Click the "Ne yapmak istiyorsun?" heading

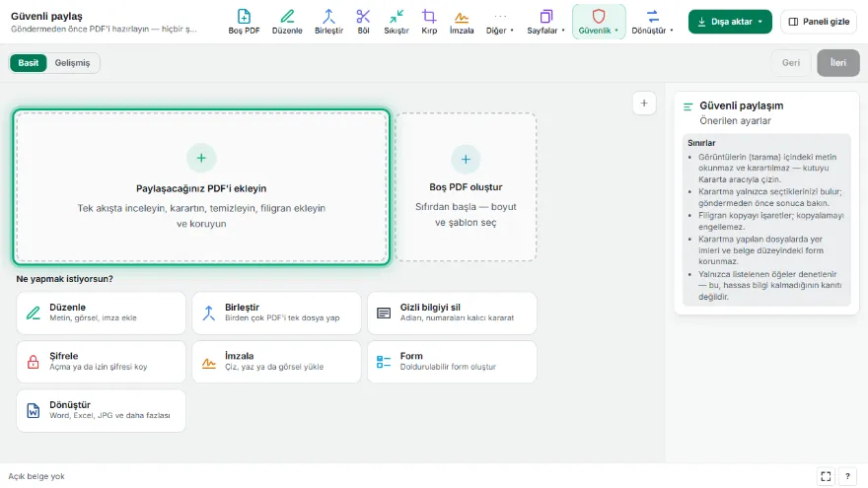pos(65,279)
